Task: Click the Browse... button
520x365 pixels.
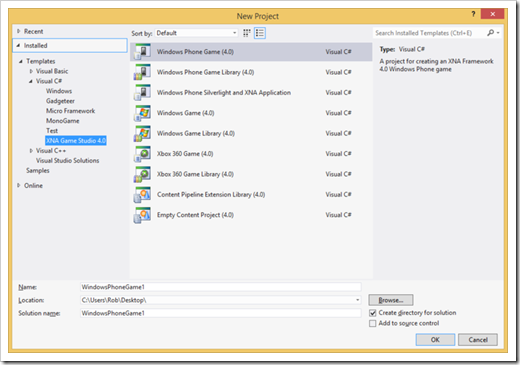Action: tap(391, 300)
